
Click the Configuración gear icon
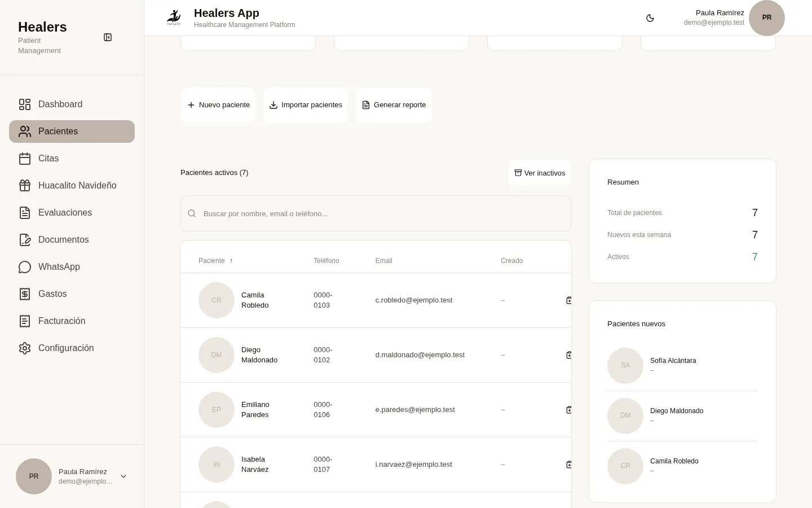coord(25,348)
